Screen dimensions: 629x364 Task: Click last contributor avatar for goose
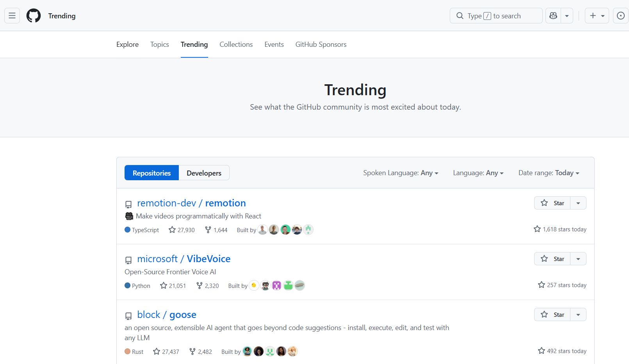(292, 352)
